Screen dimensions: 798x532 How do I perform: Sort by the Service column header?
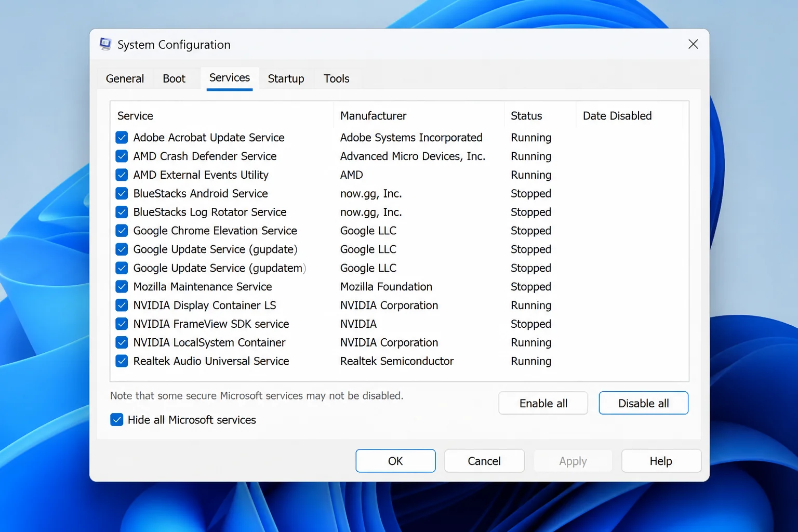coord(222,116)
